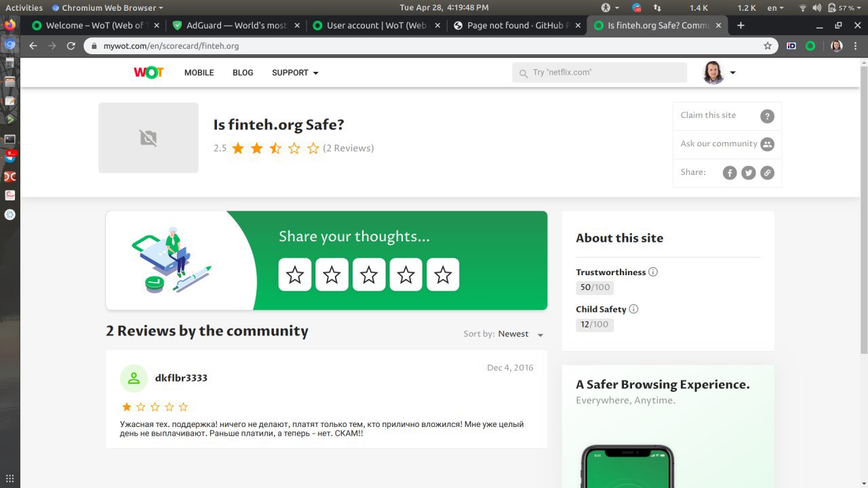Switch to the AdGuard tab
The height and width of the screenshot is (488, 868).
pyautogui.click(x=237, y=26)
